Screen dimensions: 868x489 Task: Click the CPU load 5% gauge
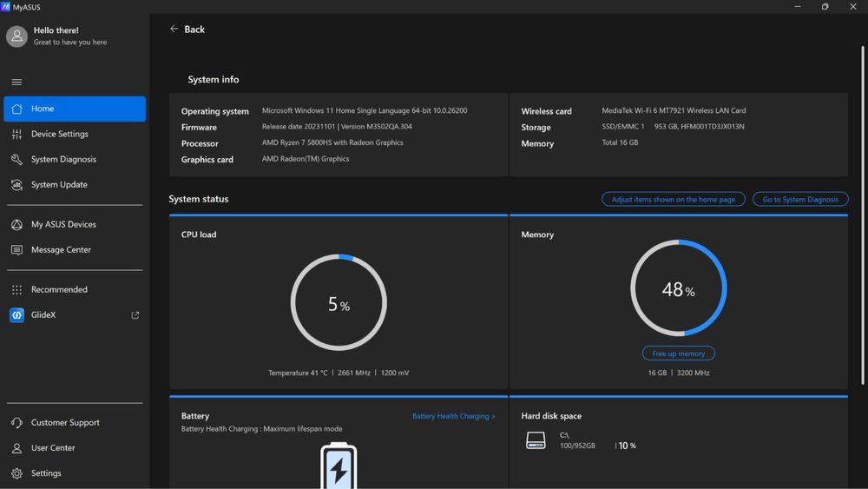339,302
